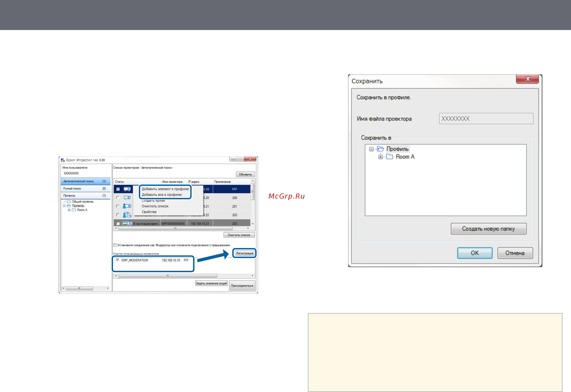Check the checkbox in the 200 projector row
This screenshot has width=571, height=392.
pyautogui.click(x=118, y=198)
